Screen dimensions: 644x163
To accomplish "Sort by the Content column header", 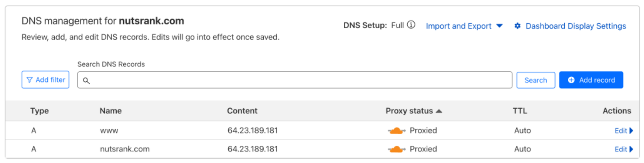I will tap(242, 111).
